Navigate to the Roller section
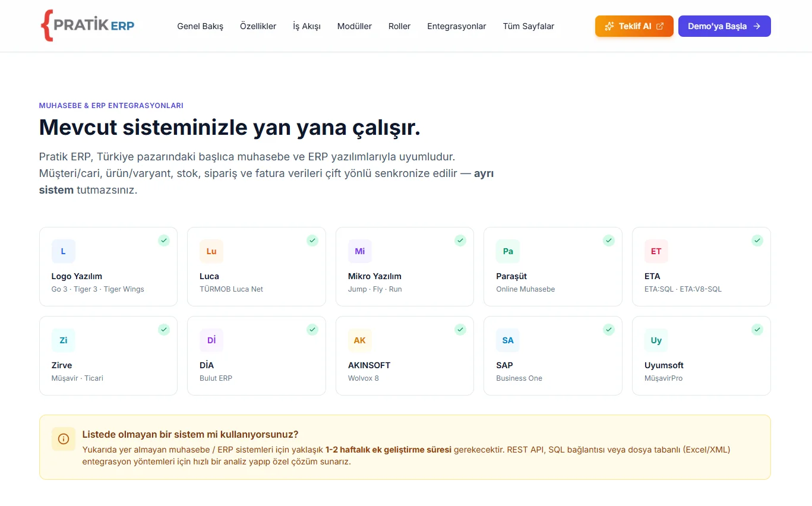Screen dimensions: 812x506 pyautogui.click(x=399, y=26)
